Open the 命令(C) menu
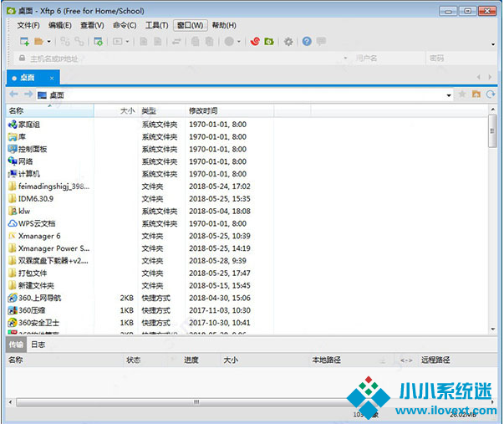This screenshot has height=424, width=504. (125, 25)
